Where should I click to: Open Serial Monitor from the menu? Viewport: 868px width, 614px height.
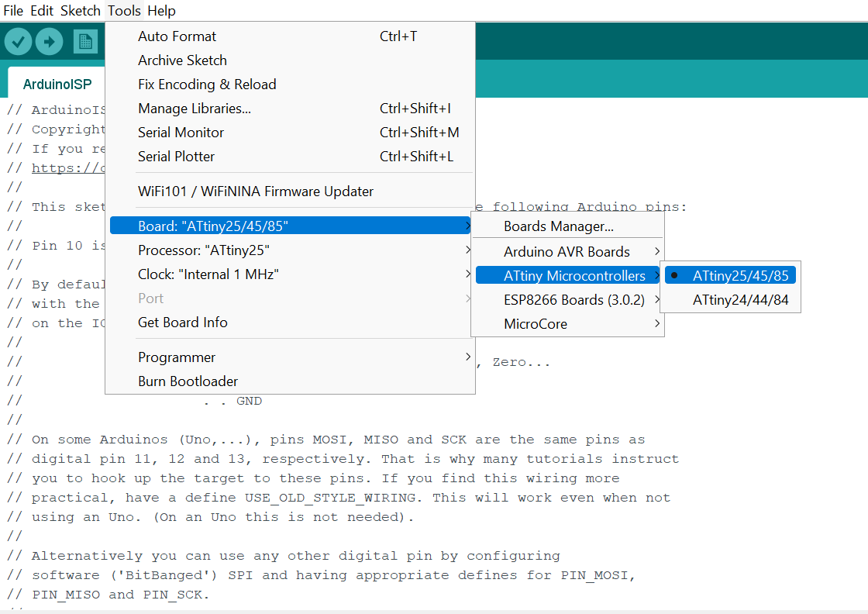pos(181,133)
